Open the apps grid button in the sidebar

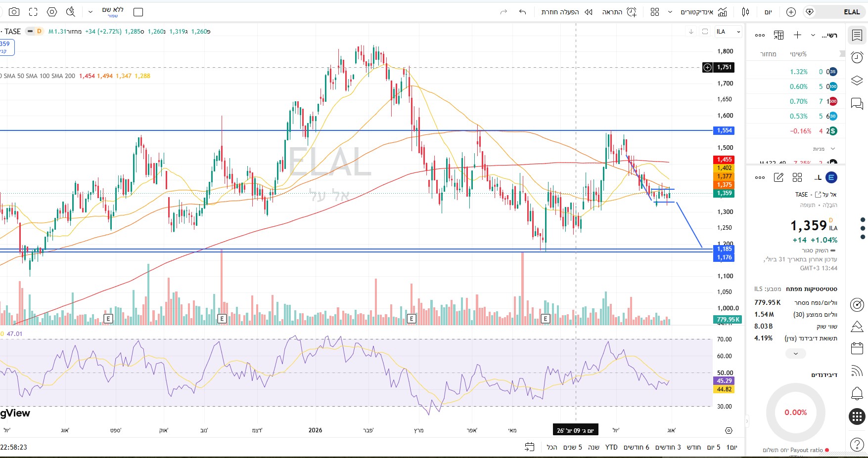(857, 416)
